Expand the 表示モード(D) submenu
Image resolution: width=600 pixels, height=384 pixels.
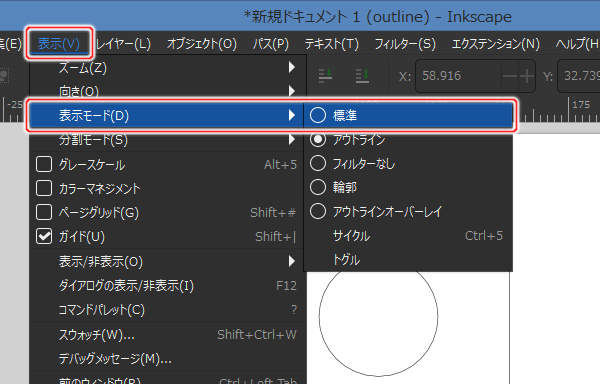coord(167,115)
